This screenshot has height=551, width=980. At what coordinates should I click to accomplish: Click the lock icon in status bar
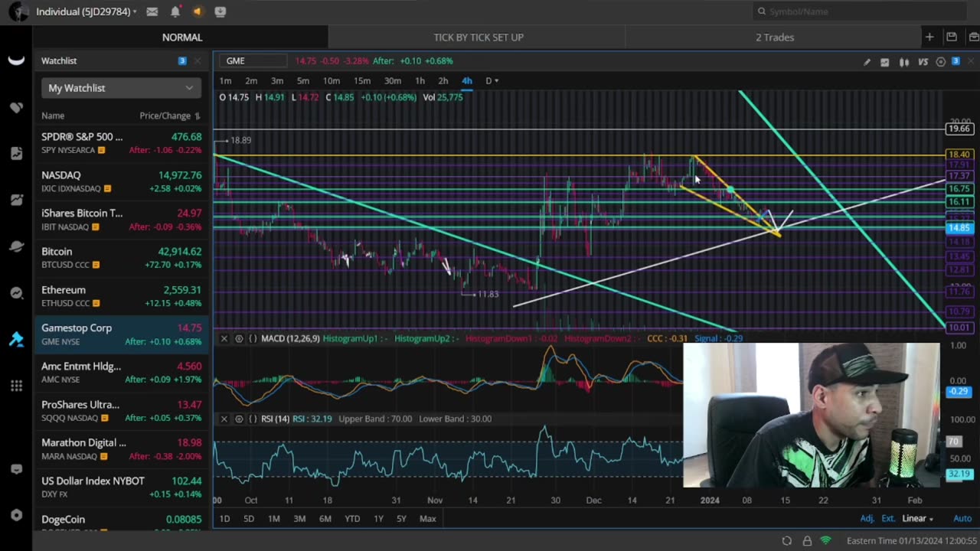pyautogui.click(x=807, y=541)
